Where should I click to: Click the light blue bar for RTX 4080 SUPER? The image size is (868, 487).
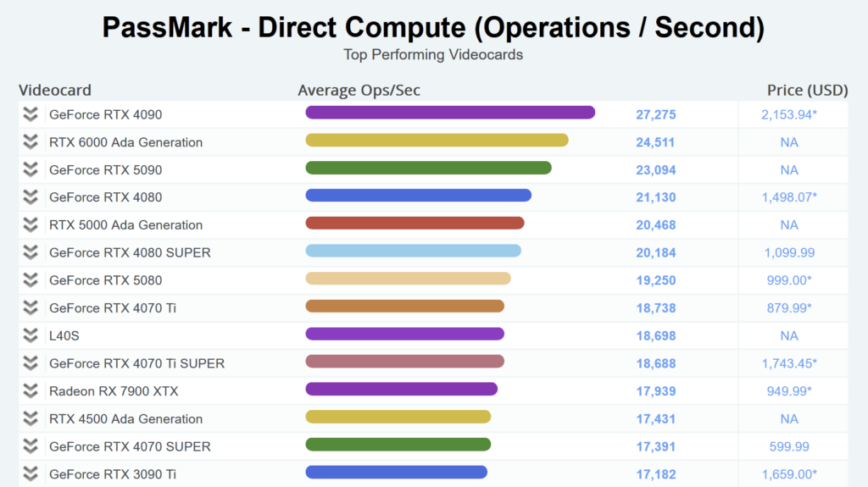pyautogui.click(x=413, y=251)
